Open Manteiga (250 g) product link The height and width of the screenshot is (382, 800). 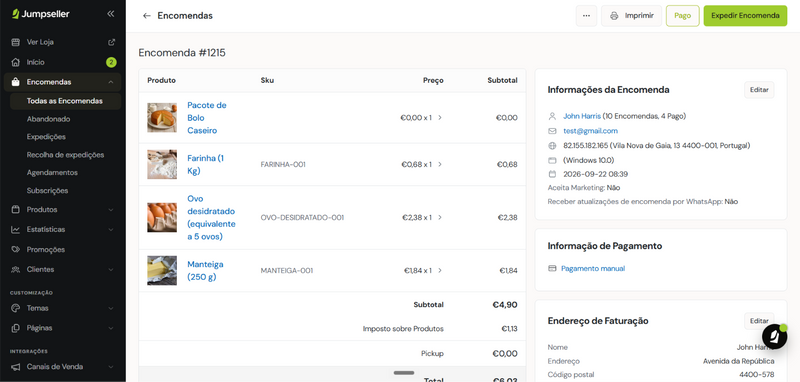point(205,270)
